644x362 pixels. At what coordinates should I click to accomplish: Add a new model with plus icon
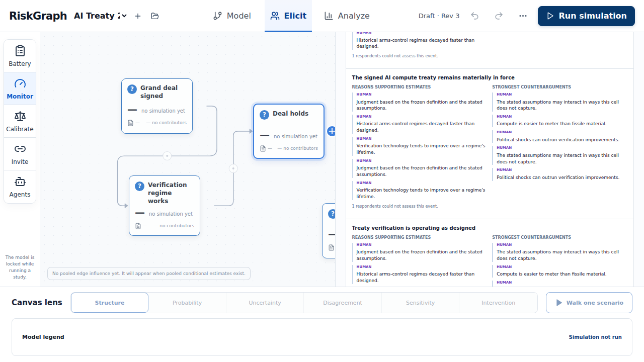138,16
